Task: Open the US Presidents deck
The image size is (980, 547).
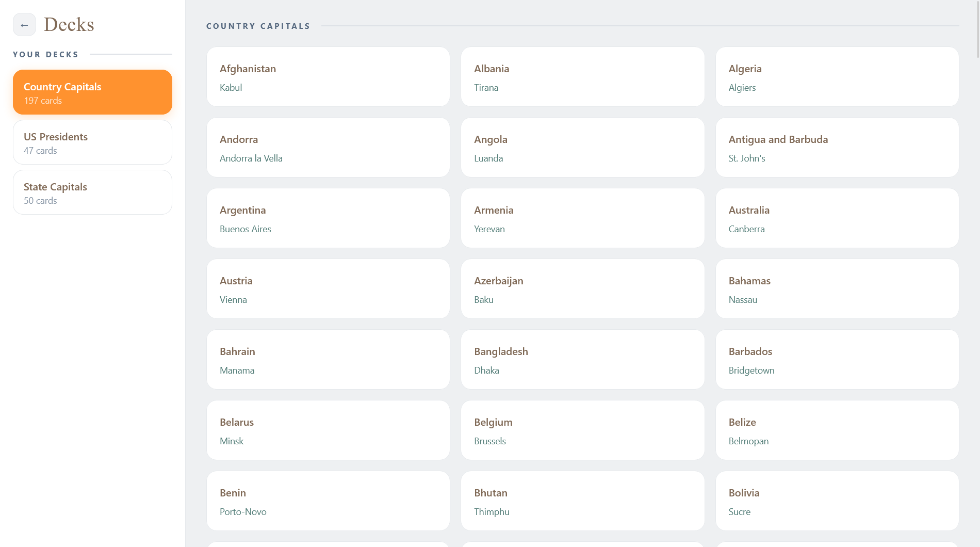Action: tap(92, 142)
